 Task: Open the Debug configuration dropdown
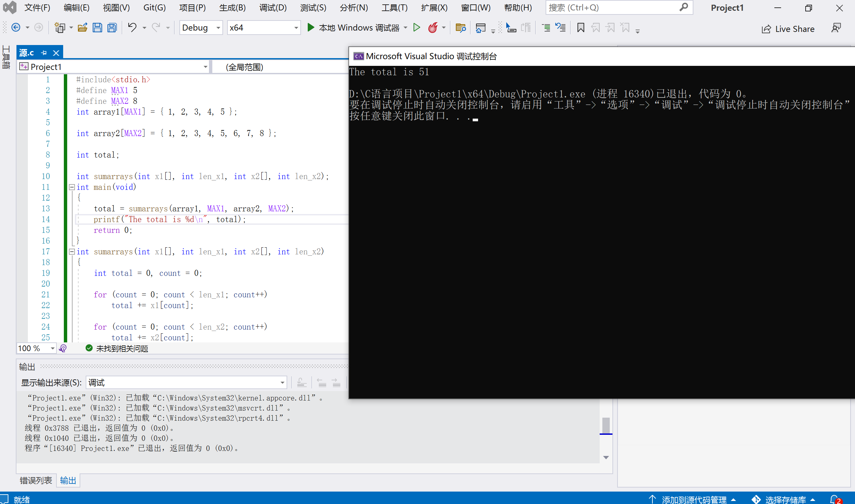click(201, 28)
